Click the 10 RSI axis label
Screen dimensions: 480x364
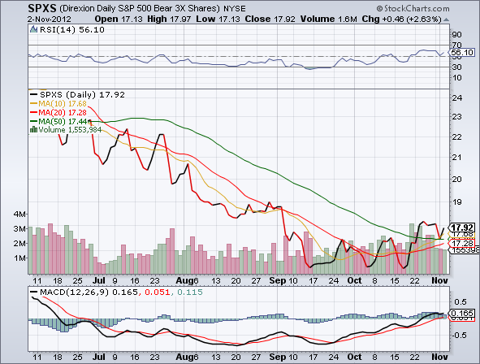[x=457, y=78]
